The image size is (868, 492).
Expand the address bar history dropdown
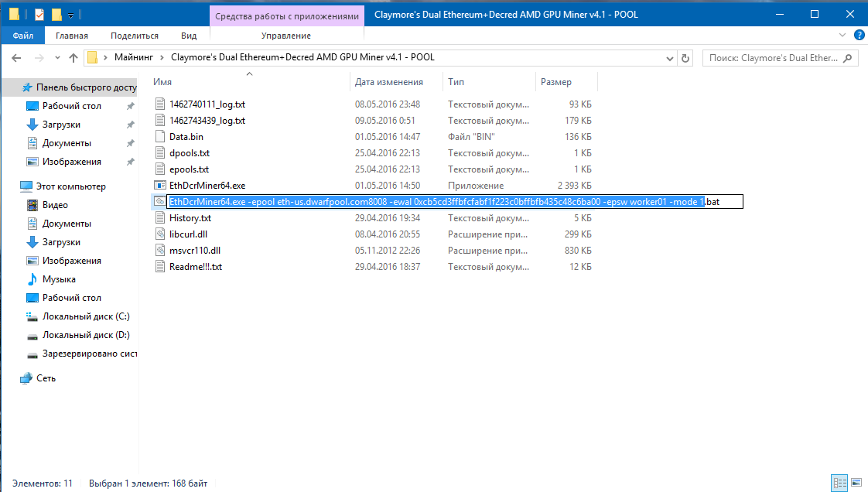pos(669,58)
